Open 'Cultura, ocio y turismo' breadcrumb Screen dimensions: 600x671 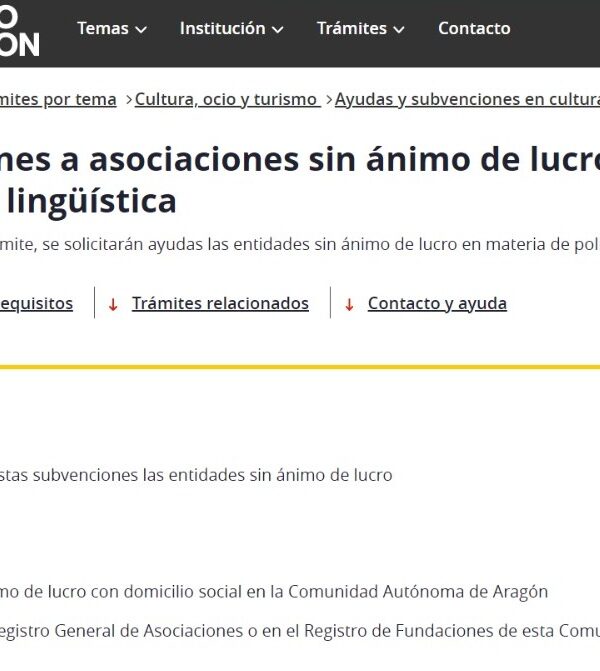pos(226,99)
